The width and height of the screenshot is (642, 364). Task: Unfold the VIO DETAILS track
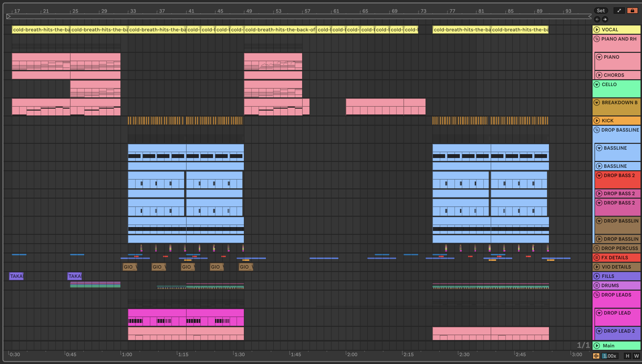pyautogui.click(x=597, y=267)
